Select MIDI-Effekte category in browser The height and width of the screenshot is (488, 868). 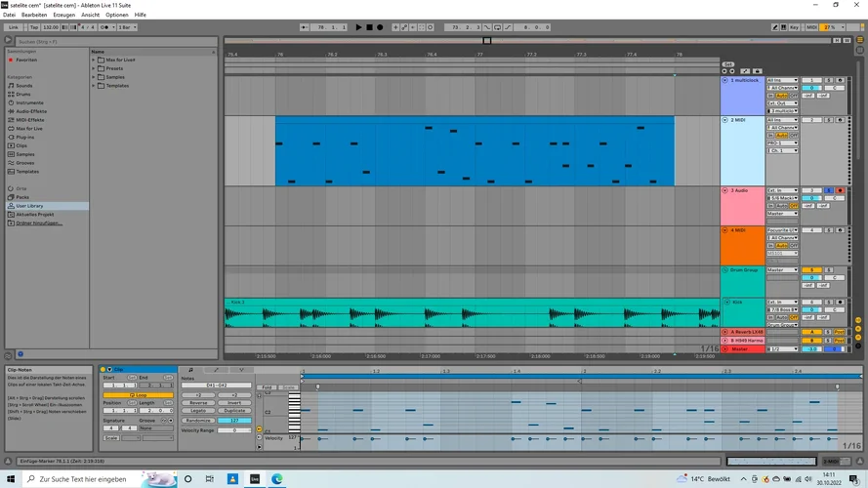click(30, 120)
